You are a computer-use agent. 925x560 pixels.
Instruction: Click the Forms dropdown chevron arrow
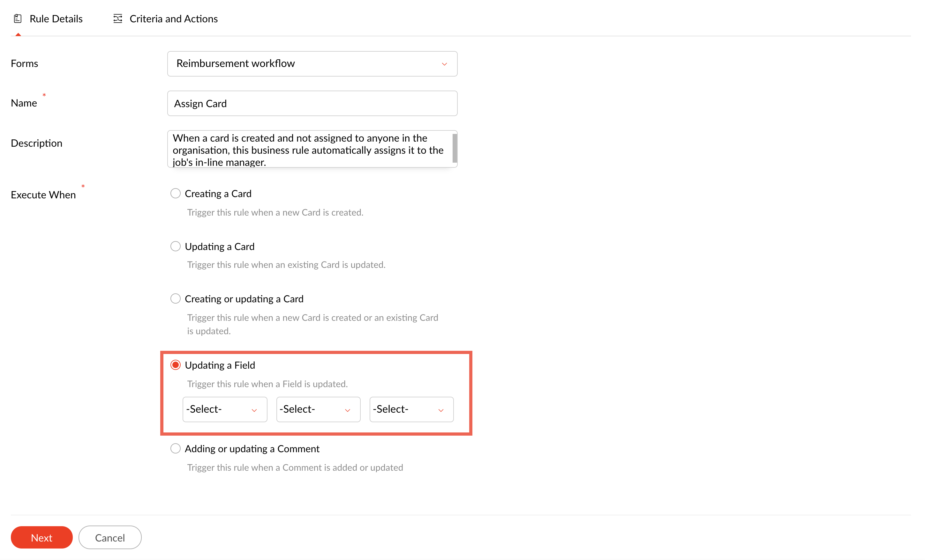(x=444, y=64)
